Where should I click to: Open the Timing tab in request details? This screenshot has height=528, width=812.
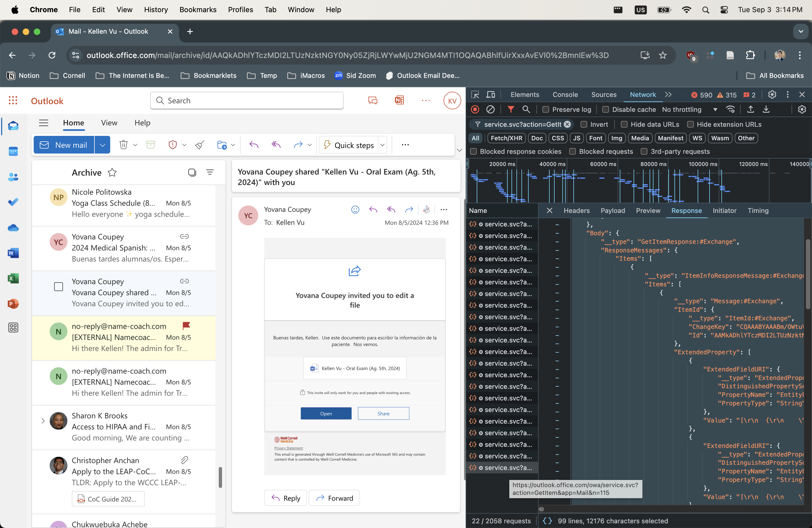click(758, 211)
